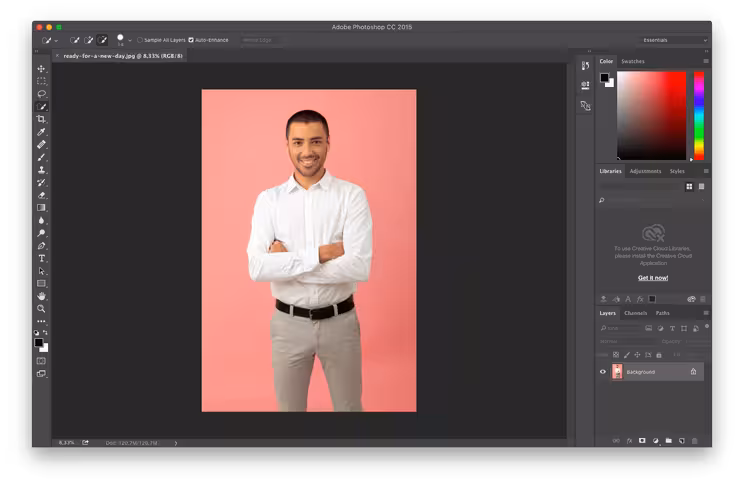This screenshot has height=488, width=744.
Task: Select the Eyedropper tool
Action: (x=41, y=132)
